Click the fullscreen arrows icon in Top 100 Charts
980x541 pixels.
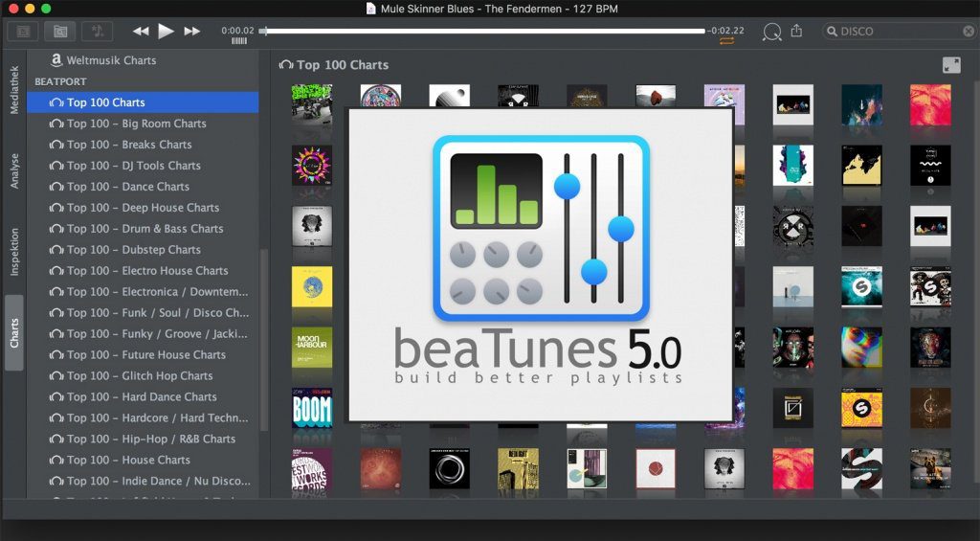(x=951, y=65)
